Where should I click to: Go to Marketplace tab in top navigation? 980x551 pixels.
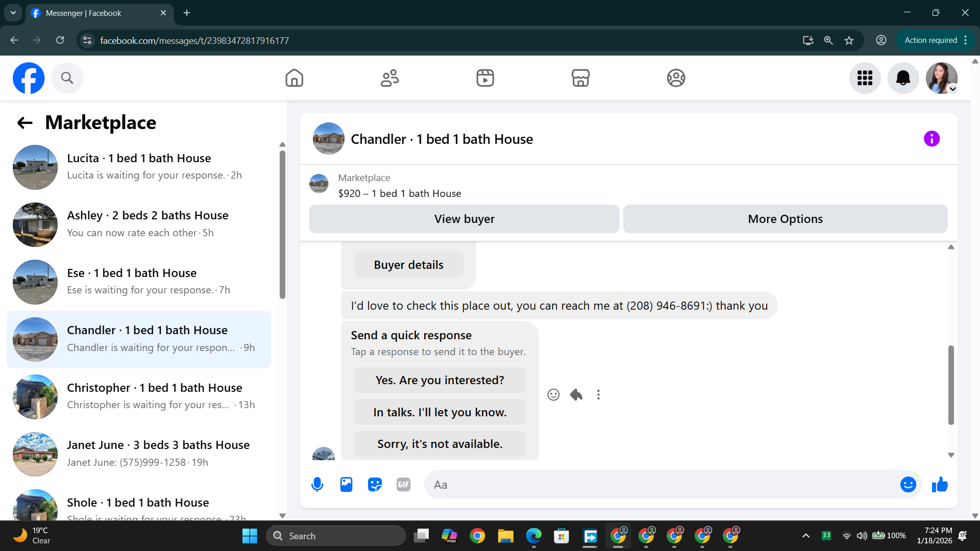click(580, 78)
